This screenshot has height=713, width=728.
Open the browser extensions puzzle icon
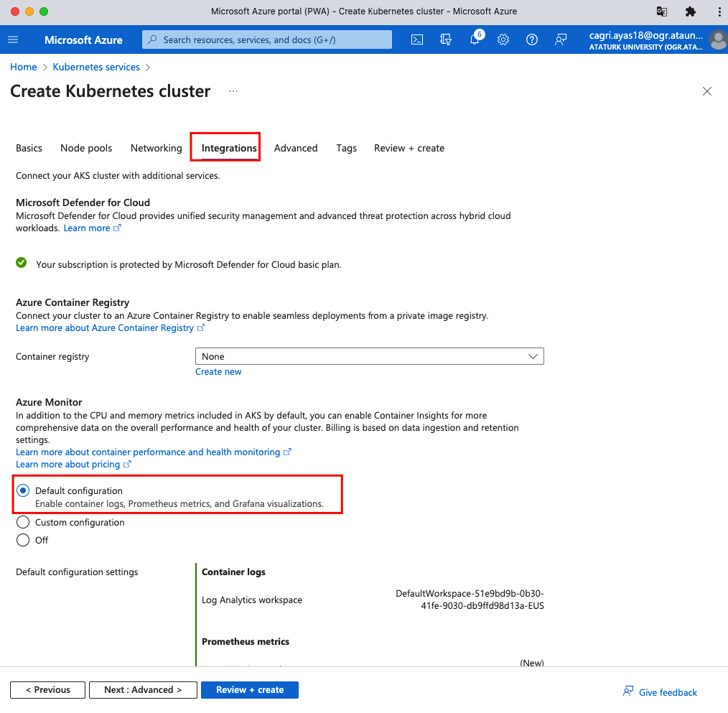[x=691, y=11]
